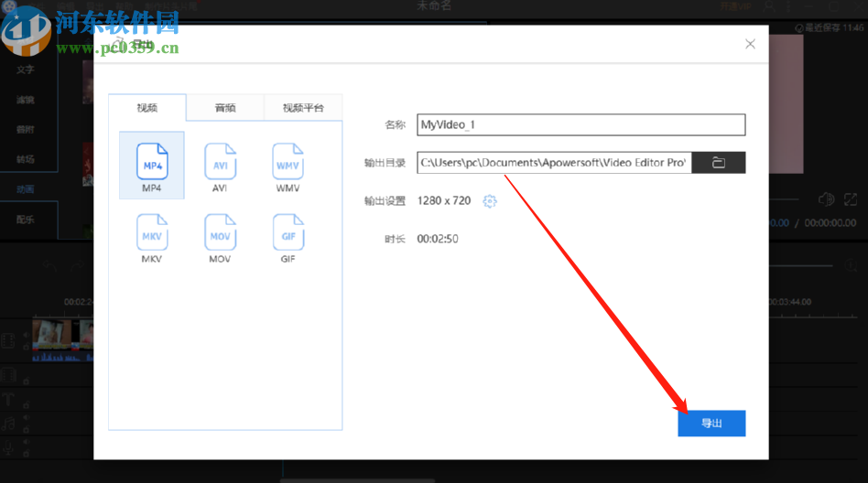Click the 1280 x 720 resolution text
The image size is (868, 483).
(444, 201)
